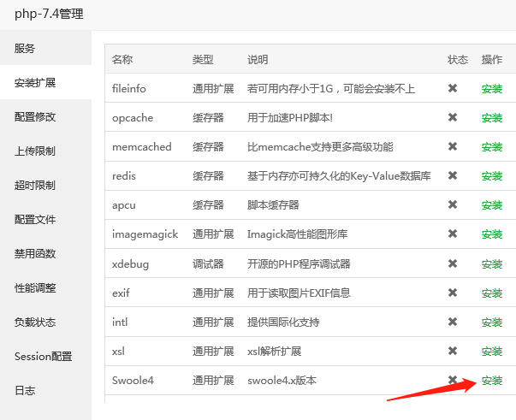Click description 用于加速PHP脚本!
This screenshot has height=420, width=516.
coord(290,118)
